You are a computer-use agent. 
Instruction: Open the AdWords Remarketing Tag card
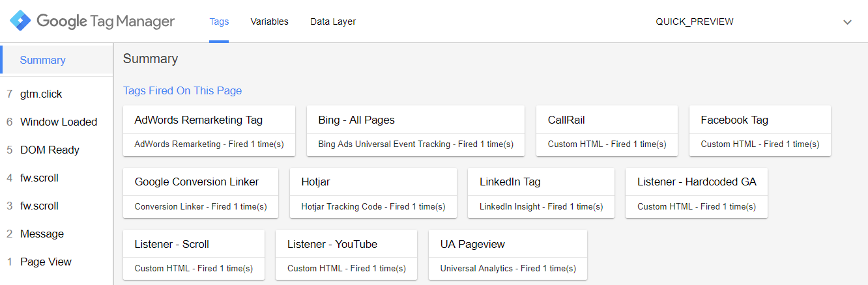(x=209, y=131)
